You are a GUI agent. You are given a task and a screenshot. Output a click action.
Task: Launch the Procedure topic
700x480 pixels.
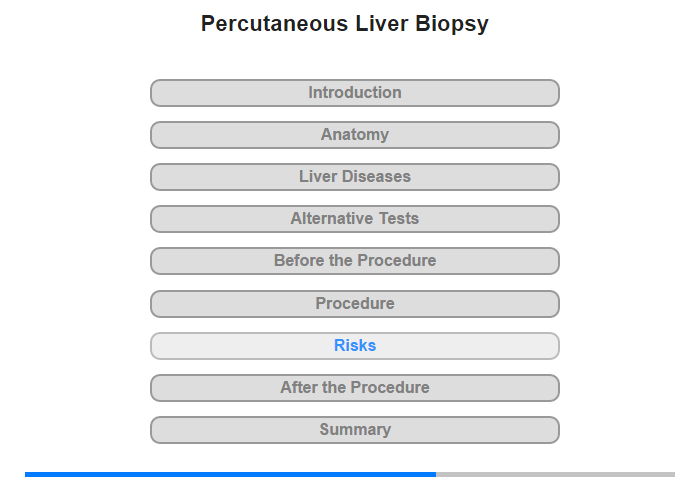pyautogui.click(x=354, y=304)
